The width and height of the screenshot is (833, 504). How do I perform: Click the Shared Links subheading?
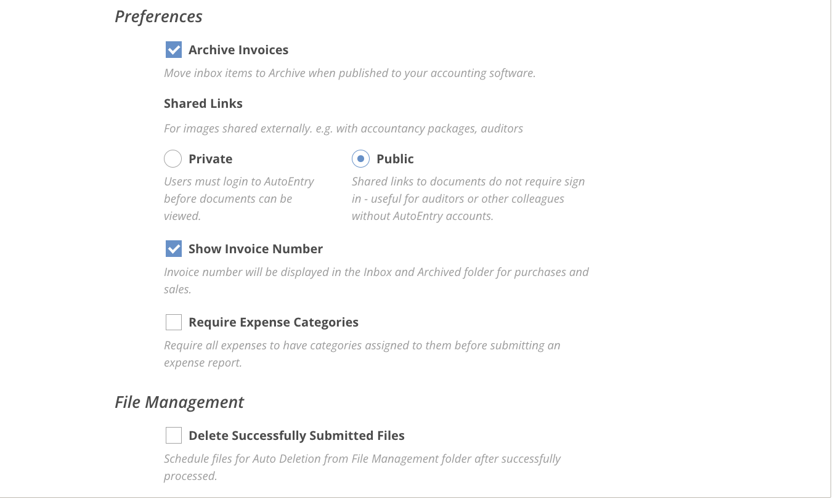pyautogui.click(x=203, y=104)
